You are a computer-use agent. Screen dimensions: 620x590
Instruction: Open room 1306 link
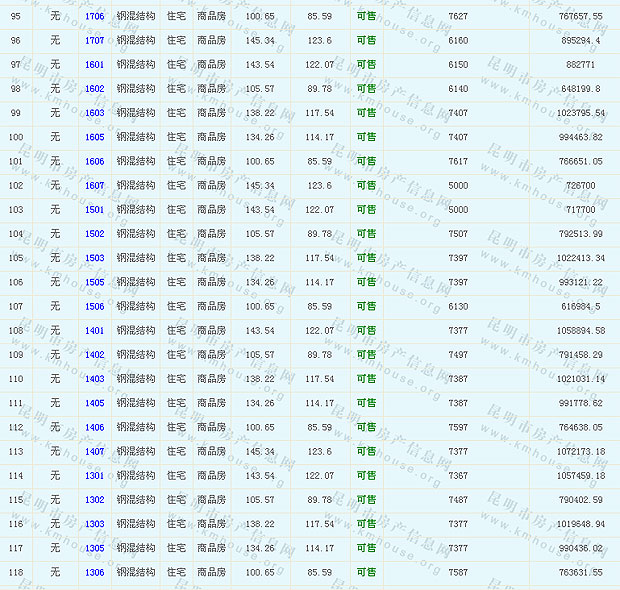pyautogui.click(x=94, y=573)
